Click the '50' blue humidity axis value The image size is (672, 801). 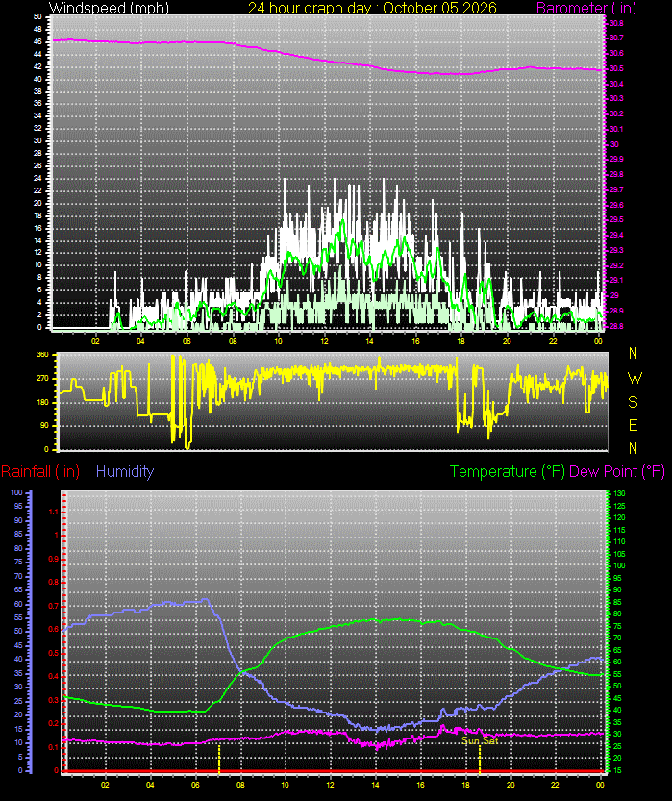[19, 632]
